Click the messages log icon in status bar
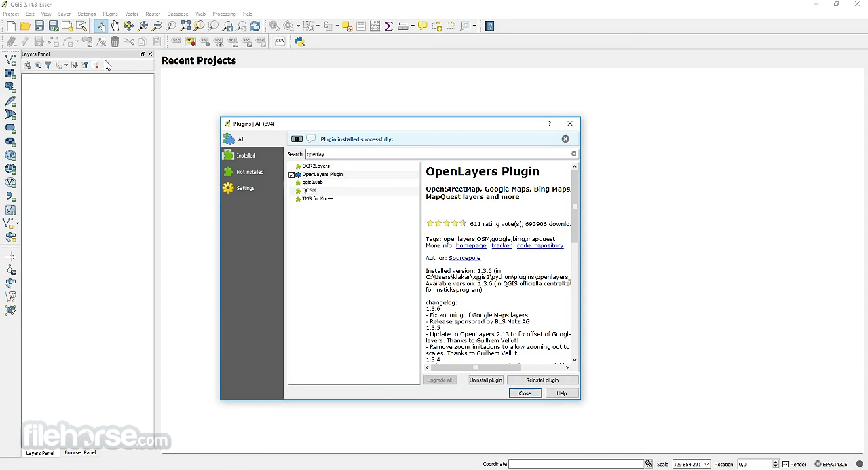Screen dimensions: 868x470 pyautogui.click(x=859, y=464)
